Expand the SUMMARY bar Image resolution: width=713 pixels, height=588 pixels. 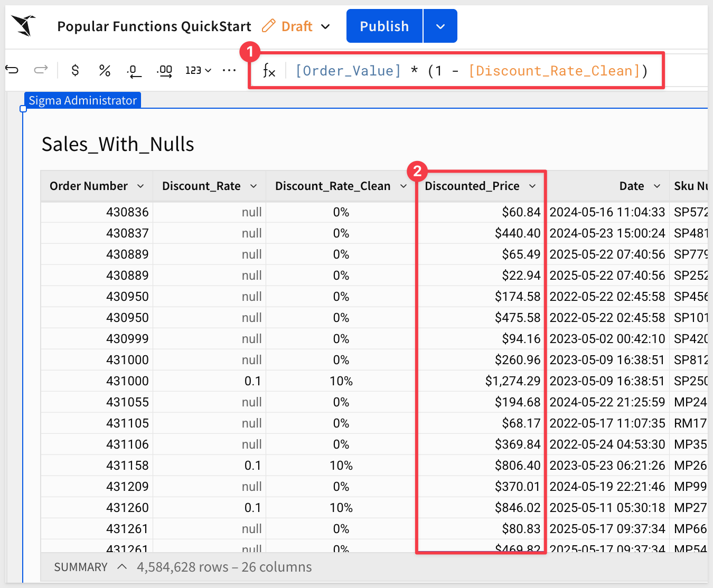coord(122,567)
